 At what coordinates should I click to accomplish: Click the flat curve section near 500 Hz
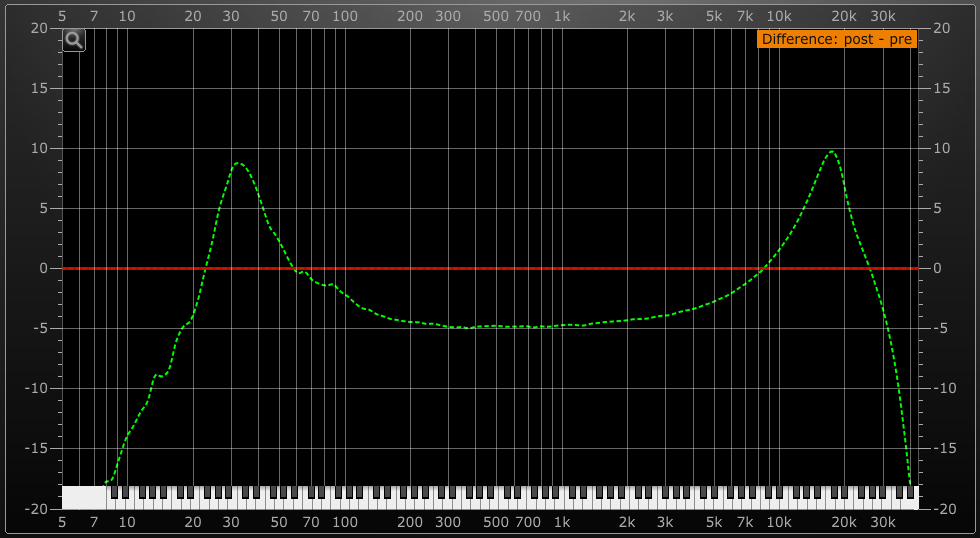tap(497, 326)
